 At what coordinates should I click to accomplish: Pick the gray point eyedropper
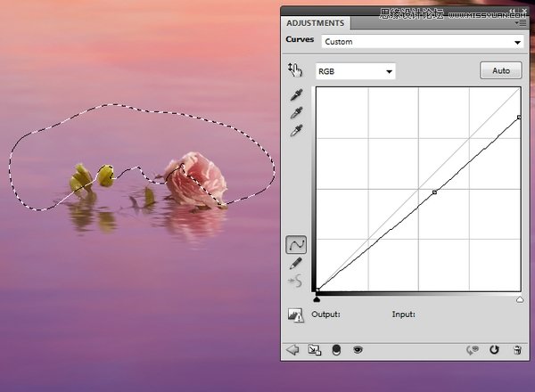[x=296, y=113]
